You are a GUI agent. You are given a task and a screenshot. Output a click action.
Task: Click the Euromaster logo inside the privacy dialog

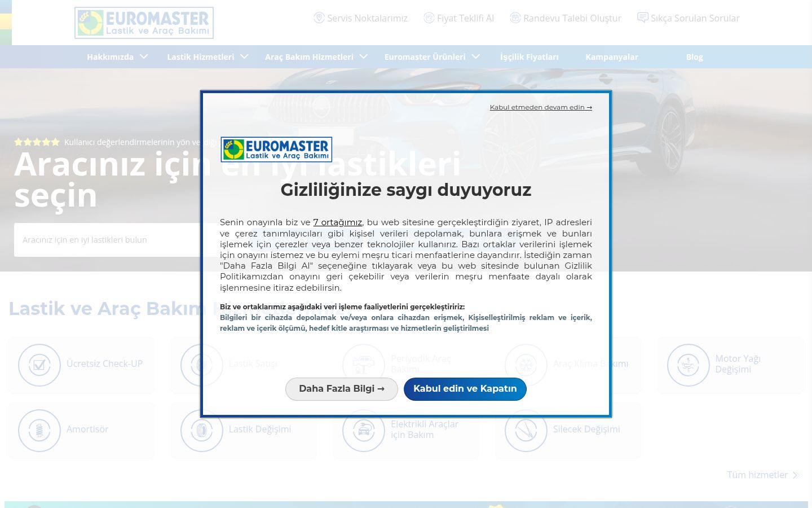click(x=276, y=150)
